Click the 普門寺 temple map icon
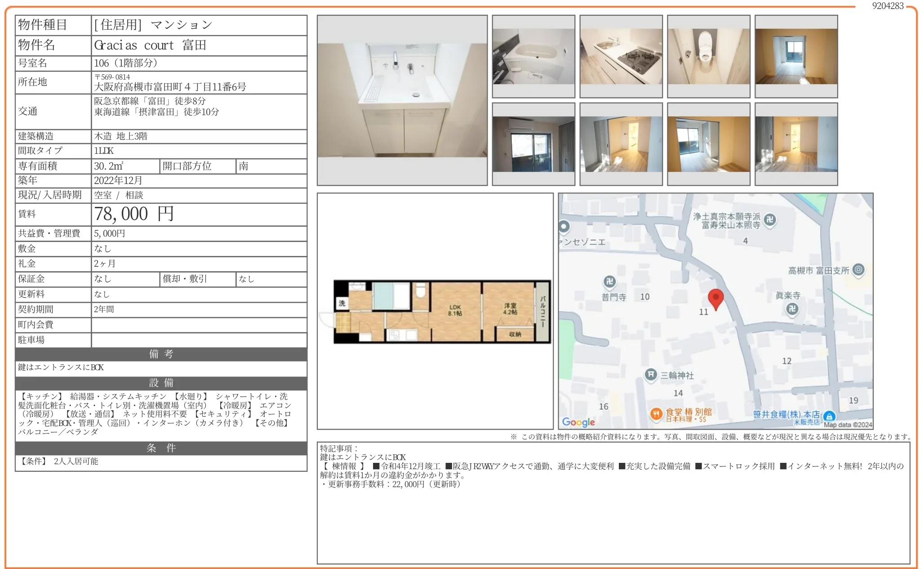The image size is (924, 569). tap(609, 282)
